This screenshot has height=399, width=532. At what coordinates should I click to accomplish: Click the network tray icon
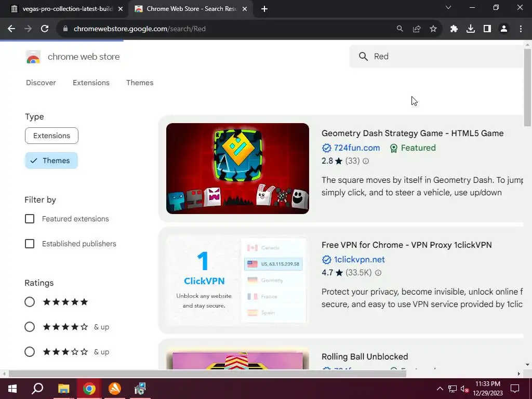click(x=453, y=389)
